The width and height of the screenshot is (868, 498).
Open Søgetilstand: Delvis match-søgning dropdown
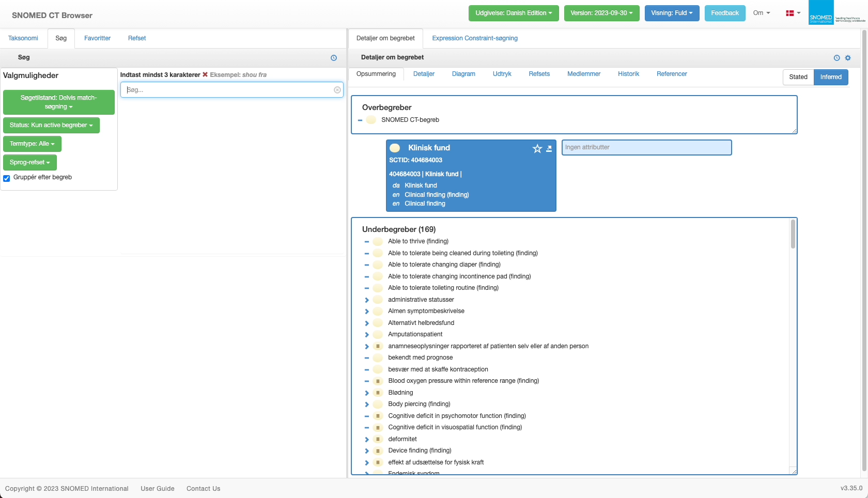point(59,102)
